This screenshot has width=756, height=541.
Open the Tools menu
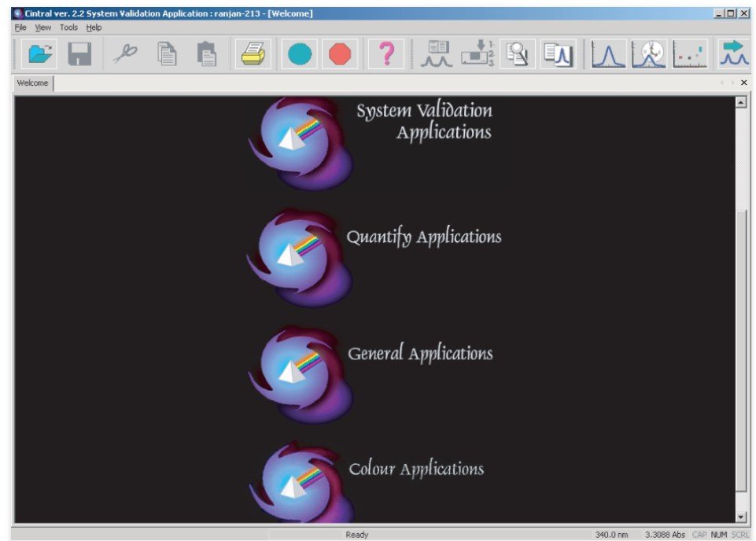(68, 27)
